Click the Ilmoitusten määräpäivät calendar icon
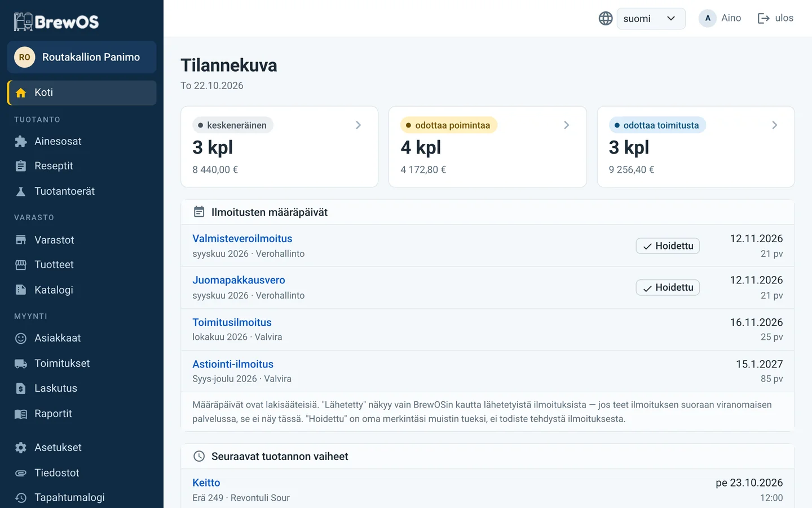The width and height of the screenshot is (812, 508). 199,212
